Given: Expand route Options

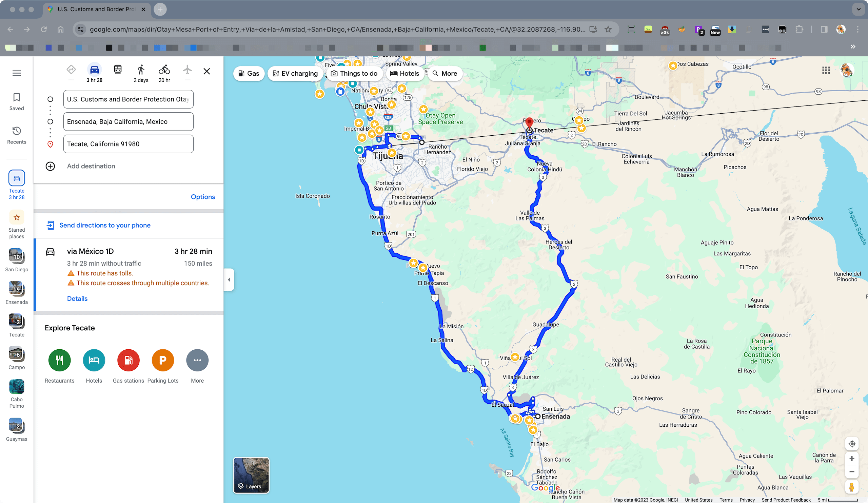Looking at the screenshot, I should [202, 197].
